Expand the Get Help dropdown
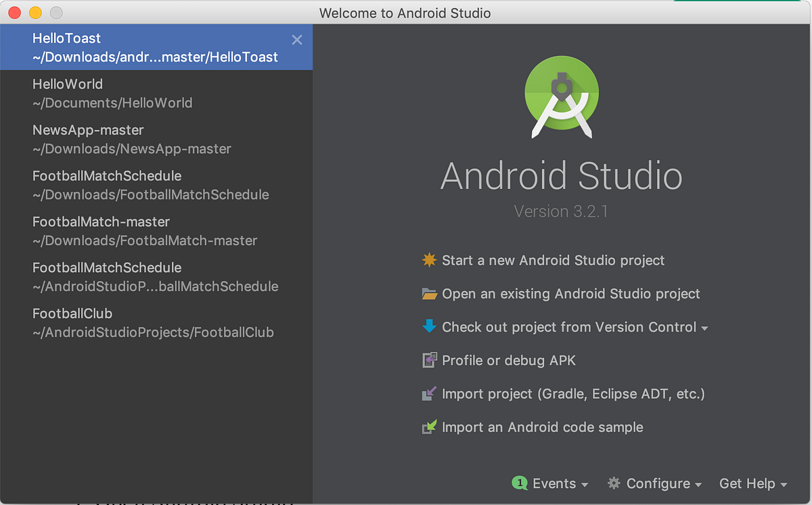 [x=753, y=483]
